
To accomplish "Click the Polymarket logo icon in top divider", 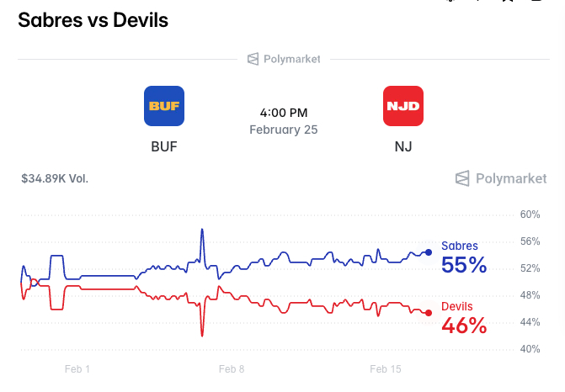I will pyautogui.click(x=253, y=59).
